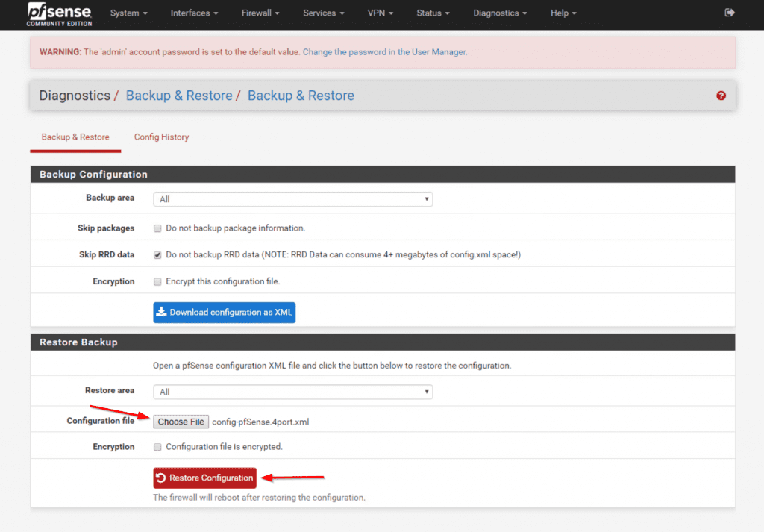Click the config-pfSense.4port.xml file name

pyautogui.click(x=260, y=422)
